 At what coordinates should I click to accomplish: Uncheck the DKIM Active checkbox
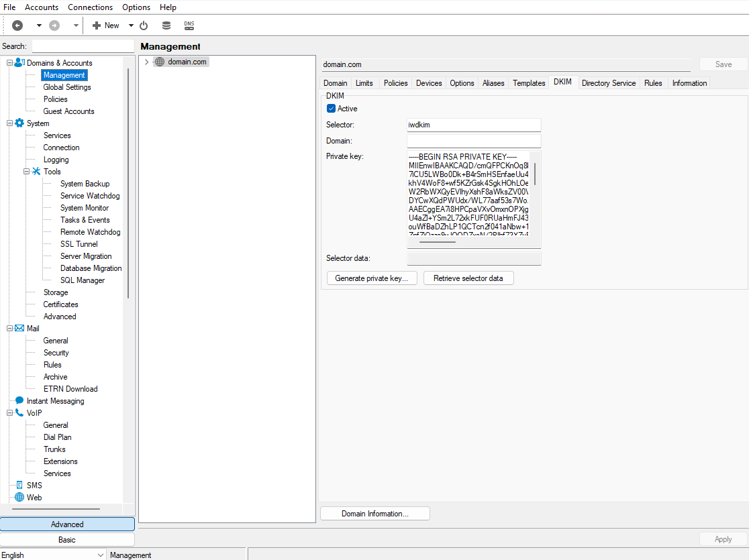click(x=331, y=109)
